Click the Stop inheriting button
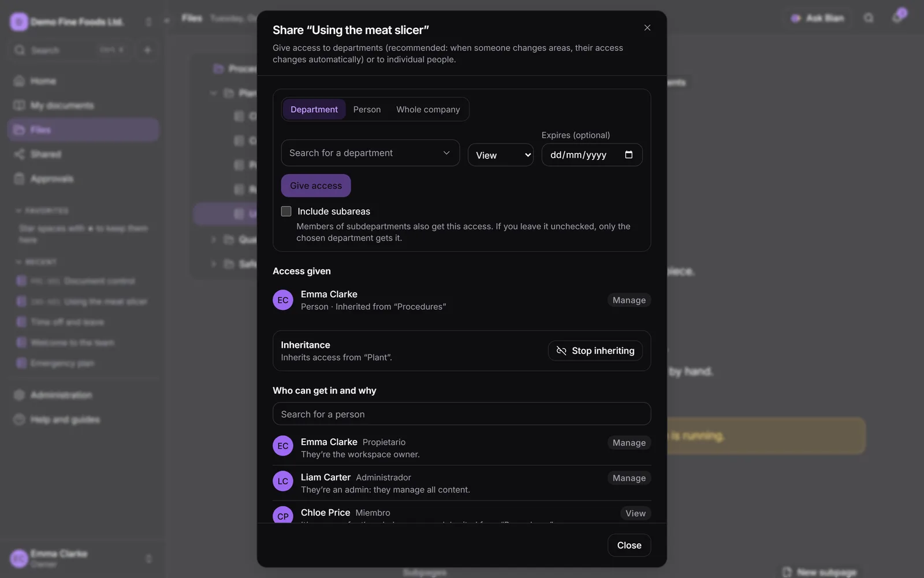Viewport: 924px width, 578px height. point(595,351)
